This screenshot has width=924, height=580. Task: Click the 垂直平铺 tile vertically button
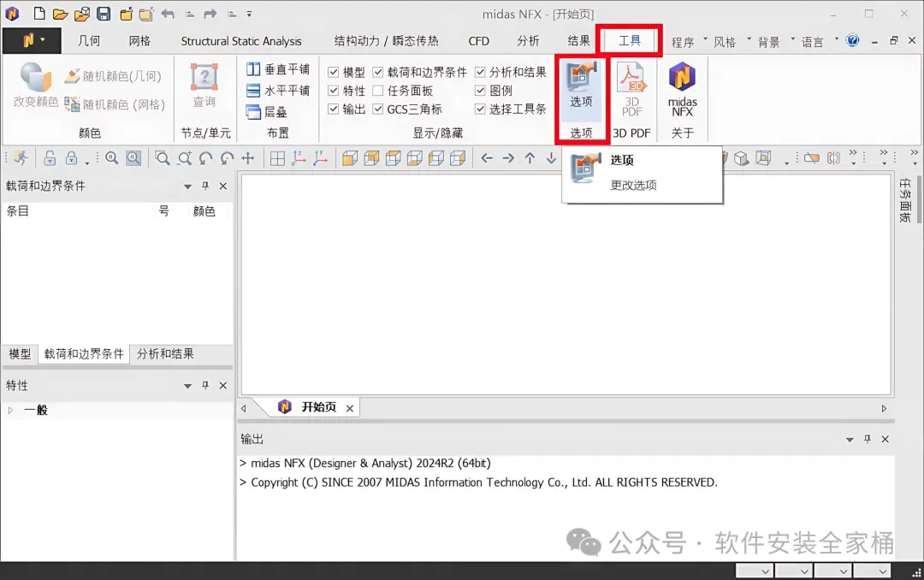click(277, 69)
